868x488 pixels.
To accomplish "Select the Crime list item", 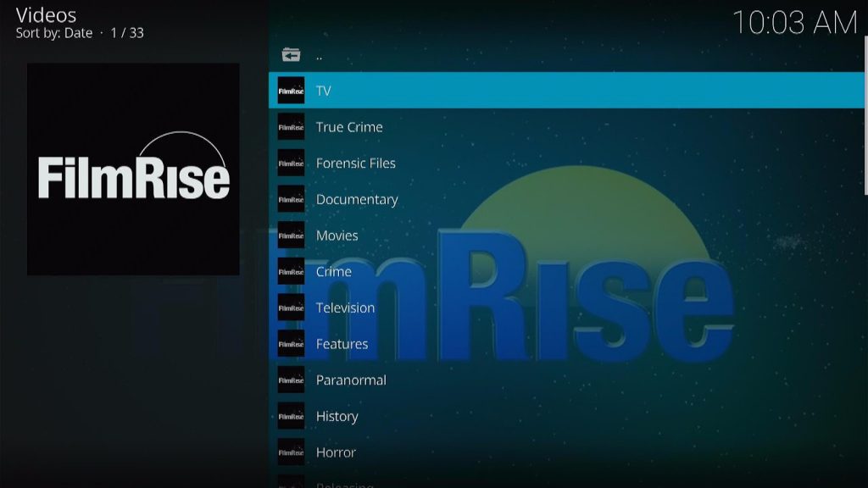I will (x=566, y=271).
